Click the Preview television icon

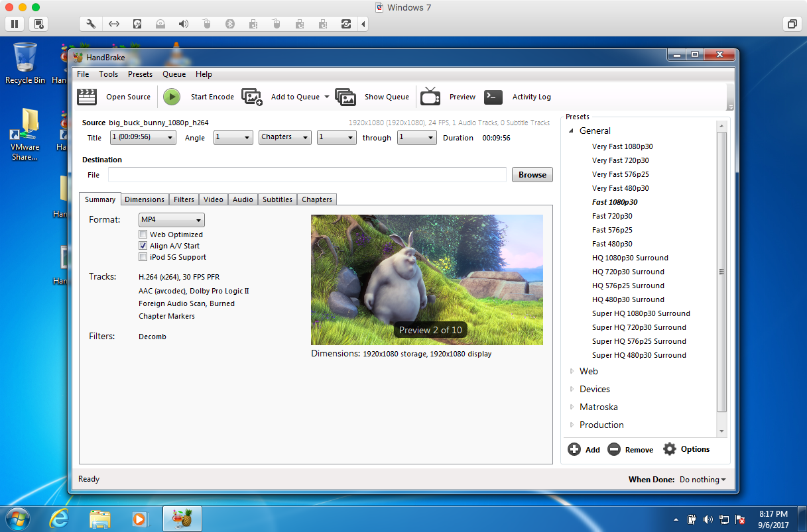click(430, 97)
